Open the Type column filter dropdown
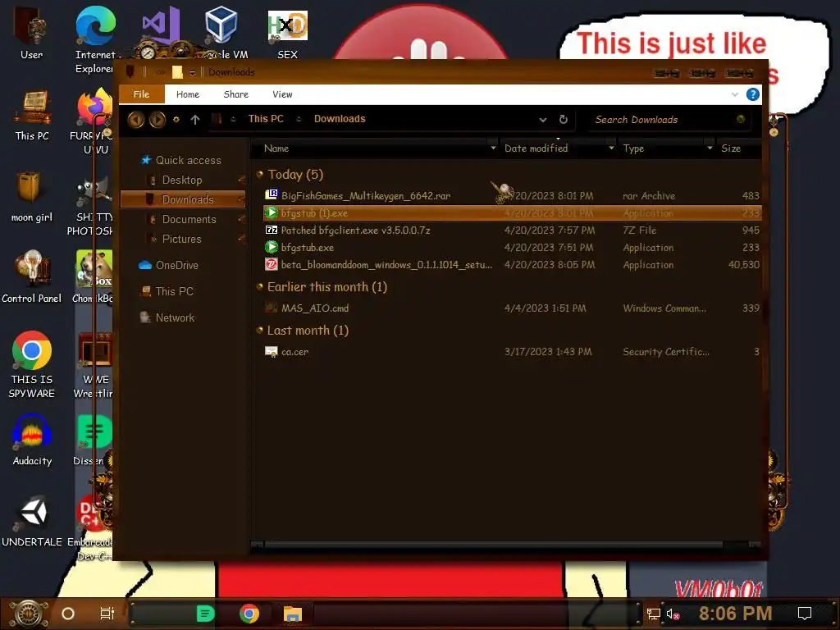Screen dimensions: 840x630 click(710, 148)
